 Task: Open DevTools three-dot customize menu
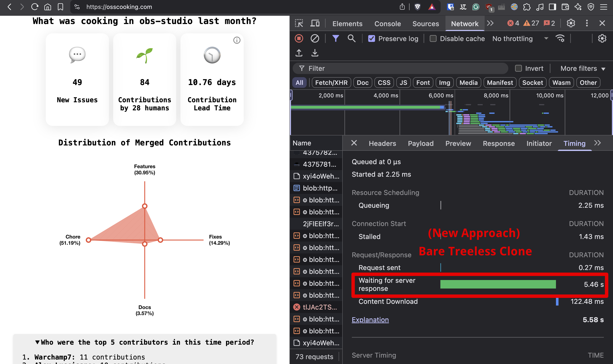click(587, 23)
